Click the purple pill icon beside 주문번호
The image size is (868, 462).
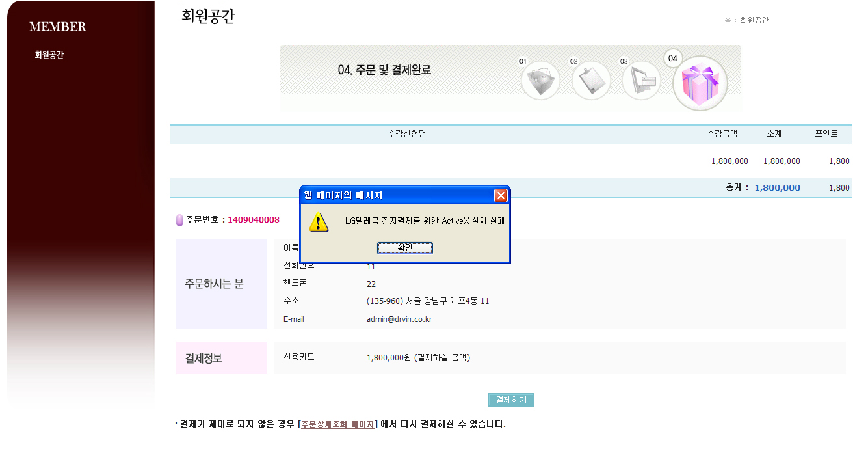[x=179, y=221]
